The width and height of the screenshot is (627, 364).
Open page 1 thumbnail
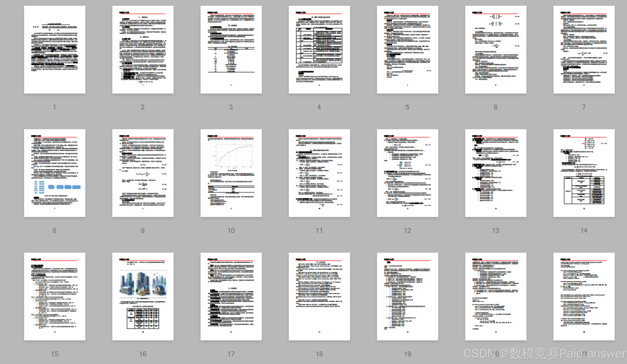coord(54,49)
